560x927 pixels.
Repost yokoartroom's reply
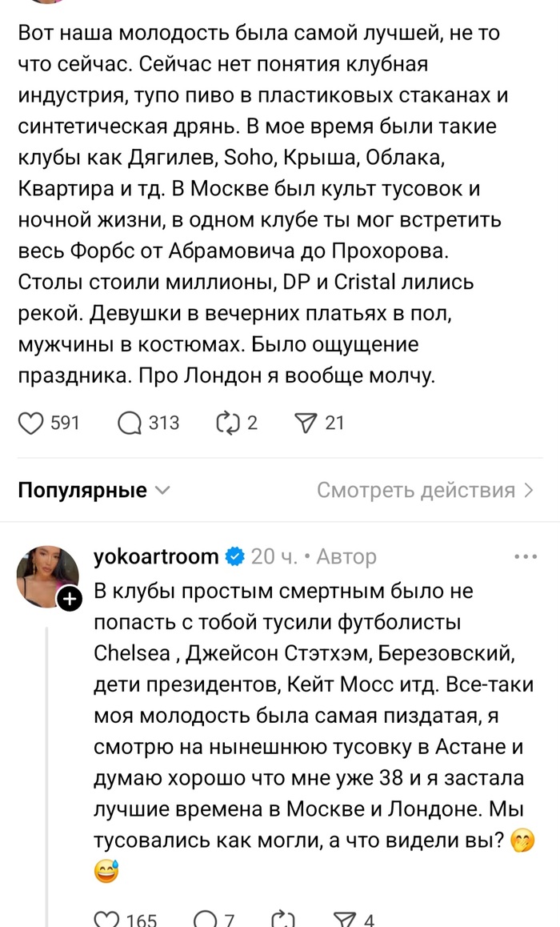pyautogui.click(x=283, y=919)
